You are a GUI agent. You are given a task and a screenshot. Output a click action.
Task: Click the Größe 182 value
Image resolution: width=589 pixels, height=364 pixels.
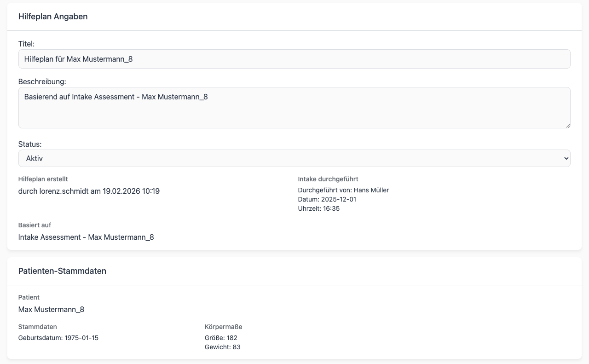click(x=221, y=338)
